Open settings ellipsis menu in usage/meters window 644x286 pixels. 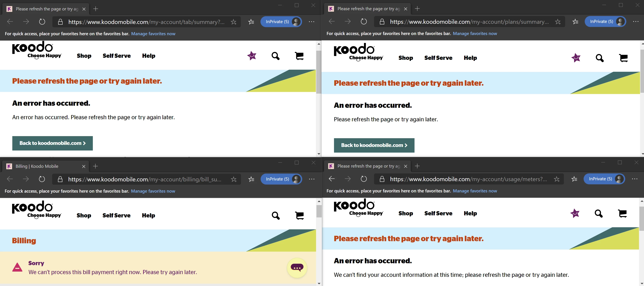click(x=635, y=179)
